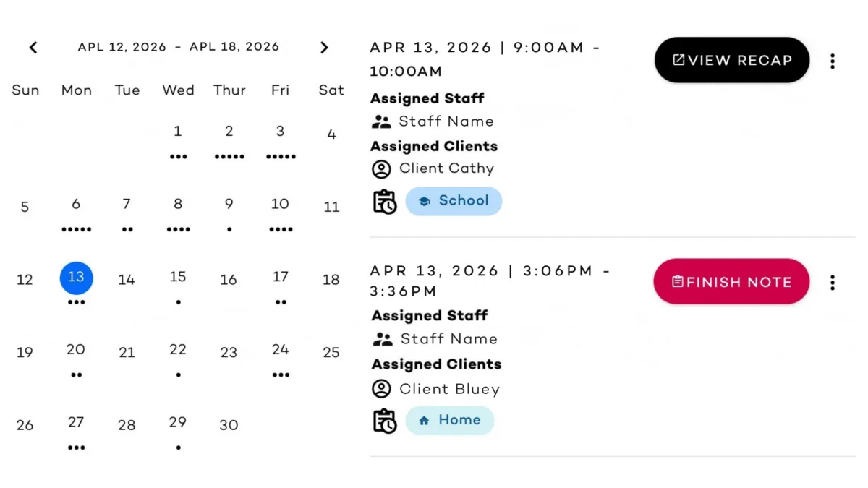Click the VIEW RECAP button

coord(731,60)
